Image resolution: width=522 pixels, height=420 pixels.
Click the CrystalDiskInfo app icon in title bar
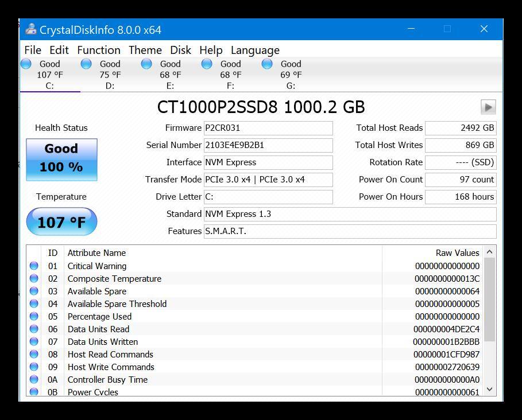[x=31, y=30]
